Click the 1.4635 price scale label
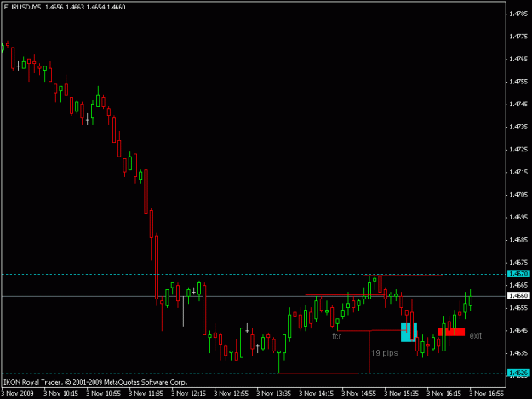 point(518,353)
